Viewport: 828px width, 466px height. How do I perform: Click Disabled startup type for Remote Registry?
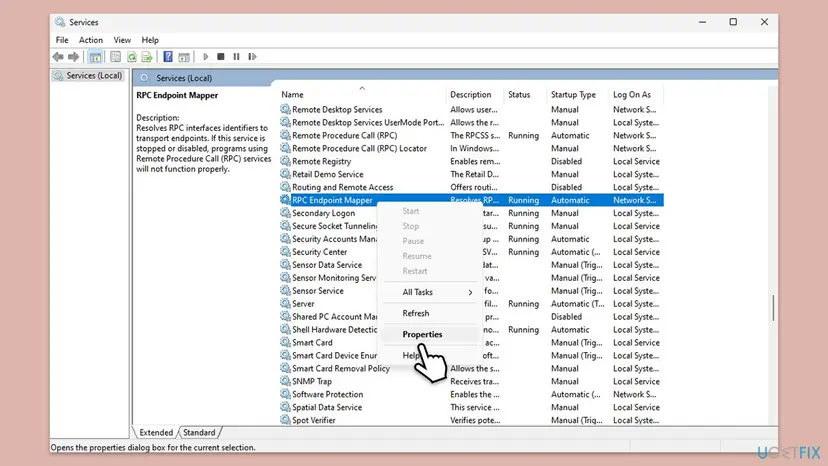(566, 161)
